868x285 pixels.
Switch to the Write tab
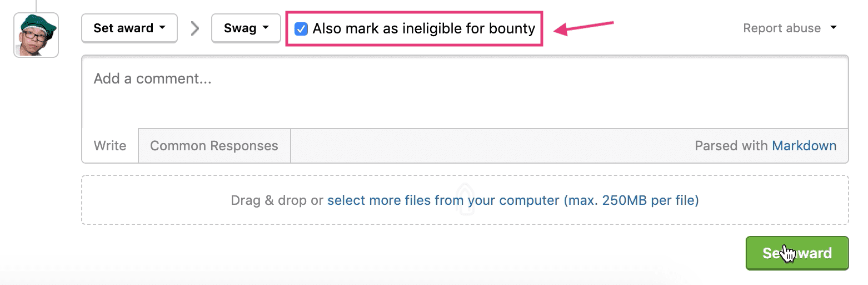110,146
